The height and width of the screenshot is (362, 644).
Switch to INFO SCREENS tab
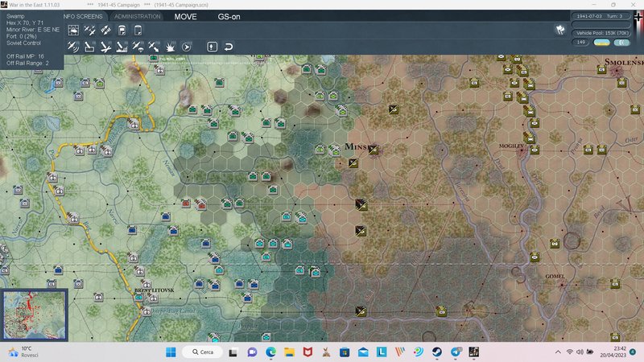click(83, 16)
